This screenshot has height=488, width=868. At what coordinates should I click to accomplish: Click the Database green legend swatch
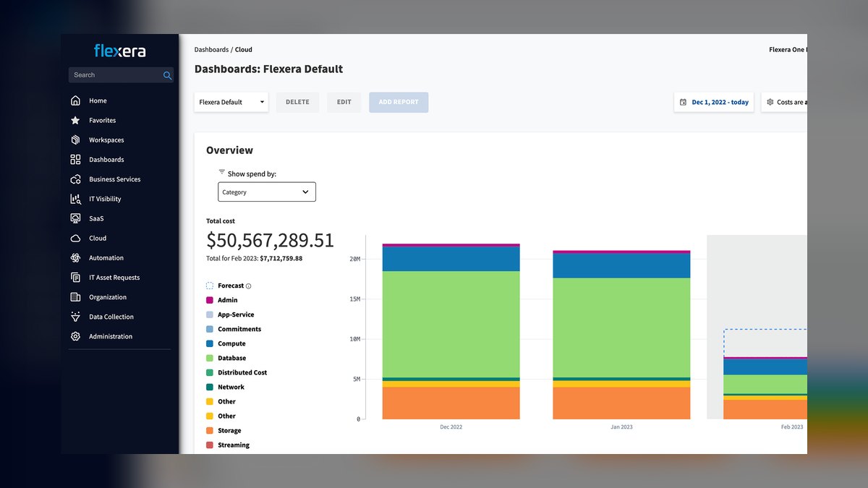coord(210,358)
